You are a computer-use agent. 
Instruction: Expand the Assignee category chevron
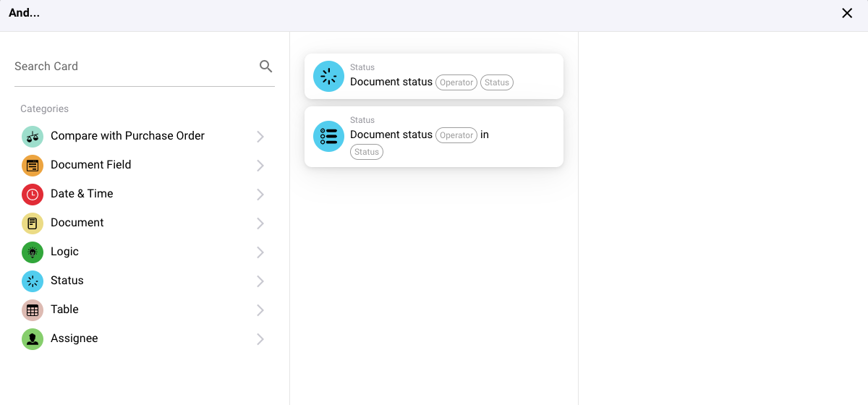(x=260, y=339)
